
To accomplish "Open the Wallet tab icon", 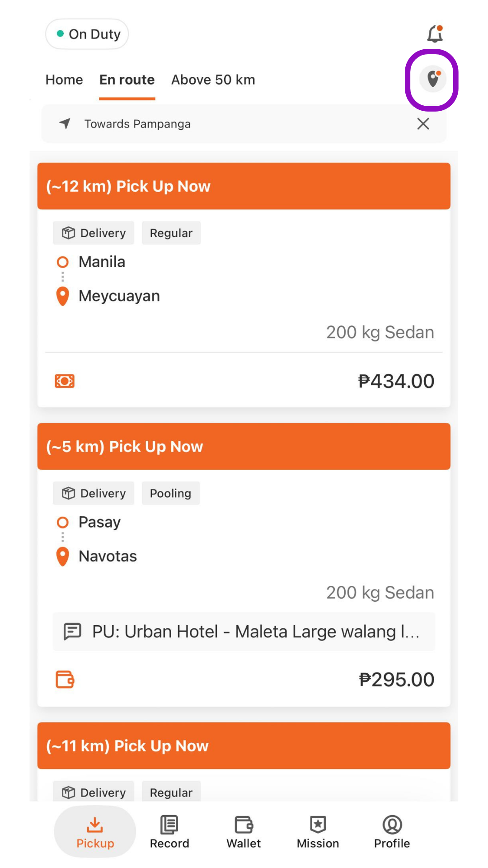I will coord(244,825).
